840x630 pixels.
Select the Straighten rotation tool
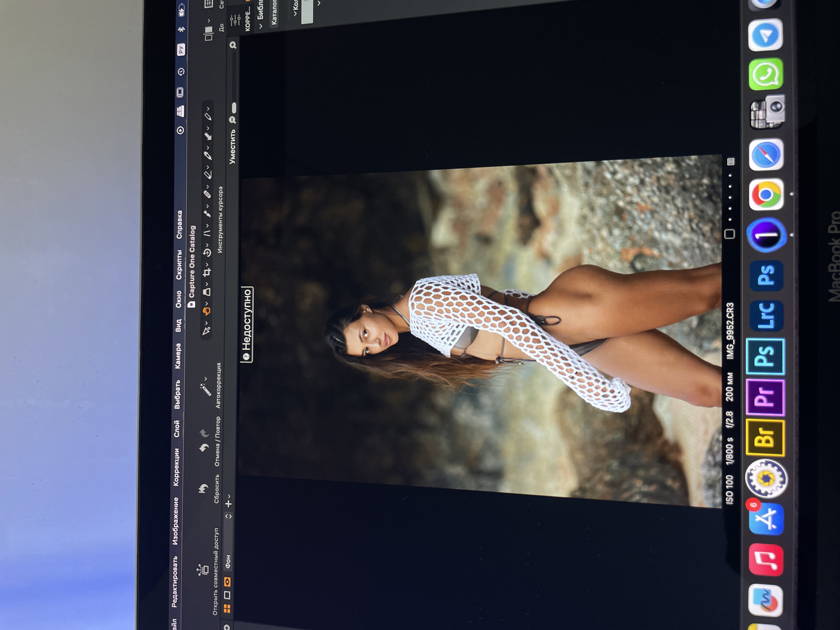coord(207,253)
